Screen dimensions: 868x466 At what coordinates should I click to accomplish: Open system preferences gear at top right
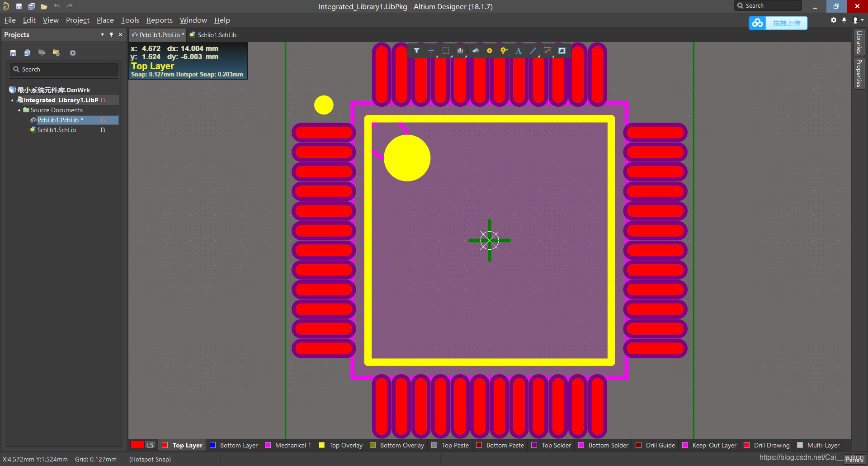pyautogui.click(x=834, y=20)
